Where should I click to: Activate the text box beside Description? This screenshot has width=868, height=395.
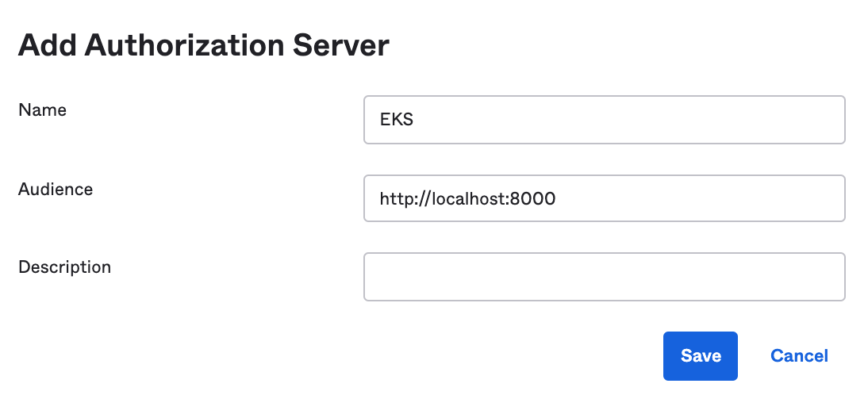603,277
